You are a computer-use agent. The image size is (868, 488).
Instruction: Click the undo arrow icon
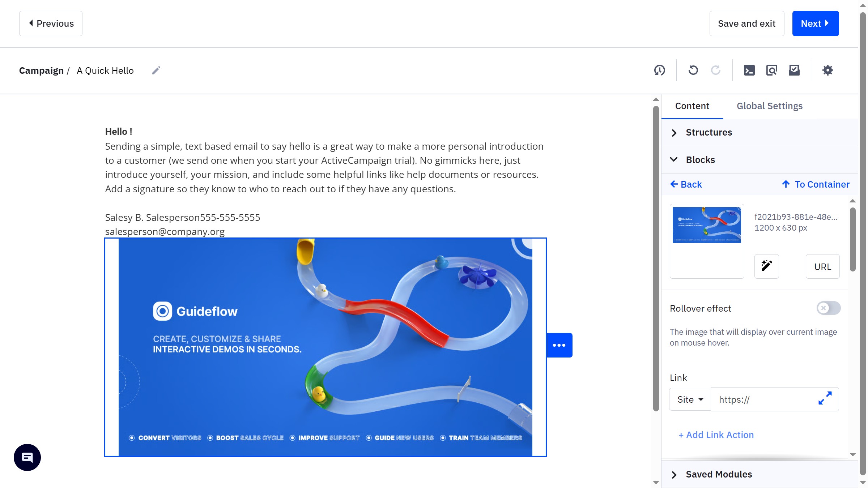point(693,70)
